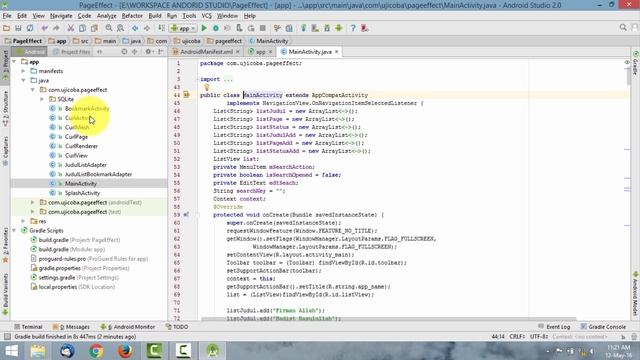Expand the SQLite package arrow
The height and width of the screenshot is (360, 640).
(42, 99)
